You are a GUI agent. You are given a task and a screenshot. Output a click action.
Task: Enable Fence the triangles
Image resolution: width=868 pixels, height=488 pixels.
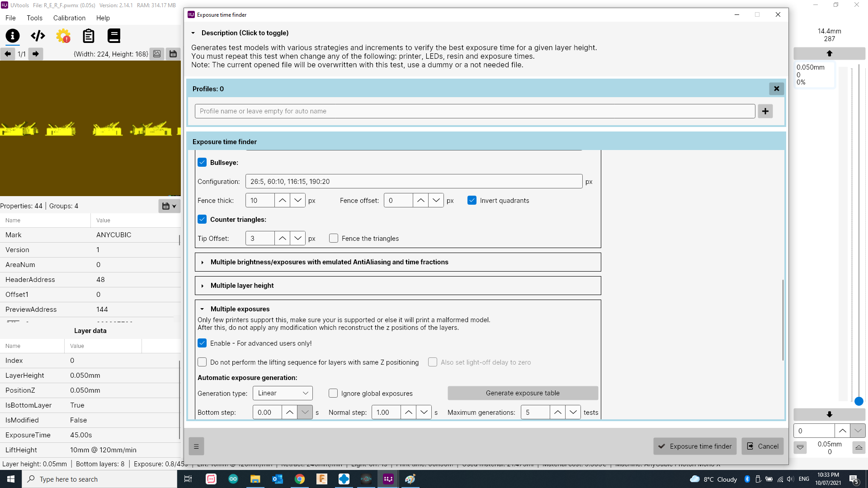point(334,238)
